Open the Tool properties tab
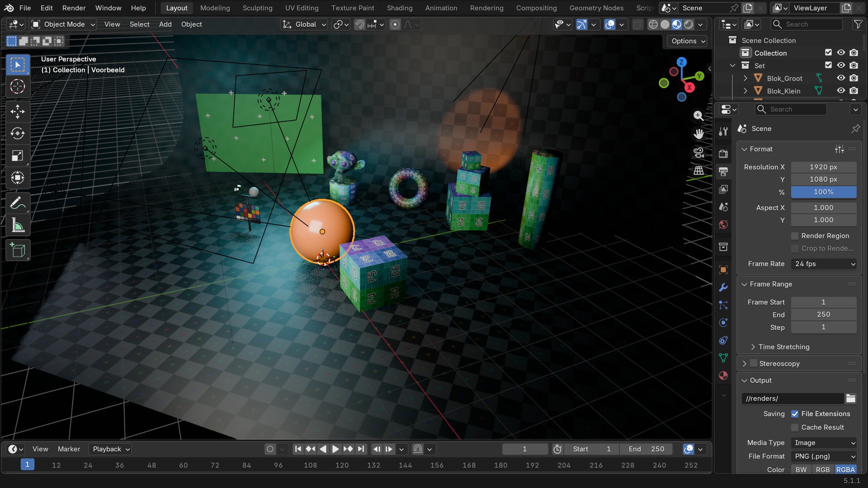This screenshot has height=488, width=868. (x=723, y=131)
